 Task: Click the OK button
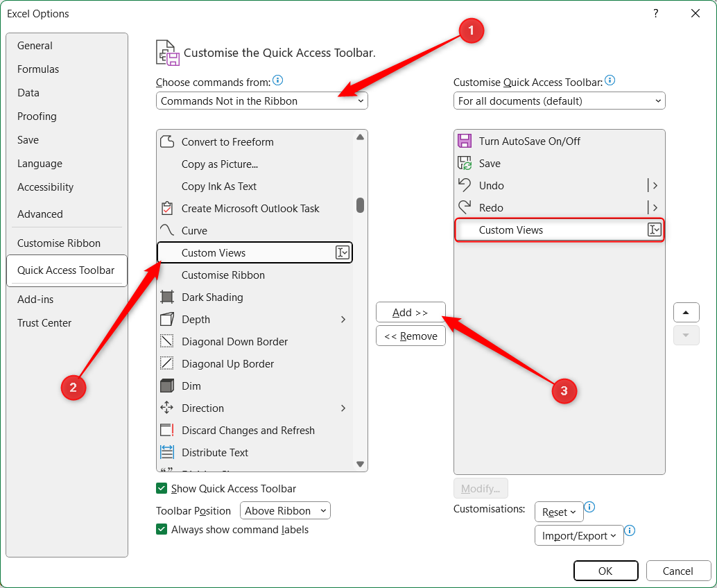coord(606,571)
